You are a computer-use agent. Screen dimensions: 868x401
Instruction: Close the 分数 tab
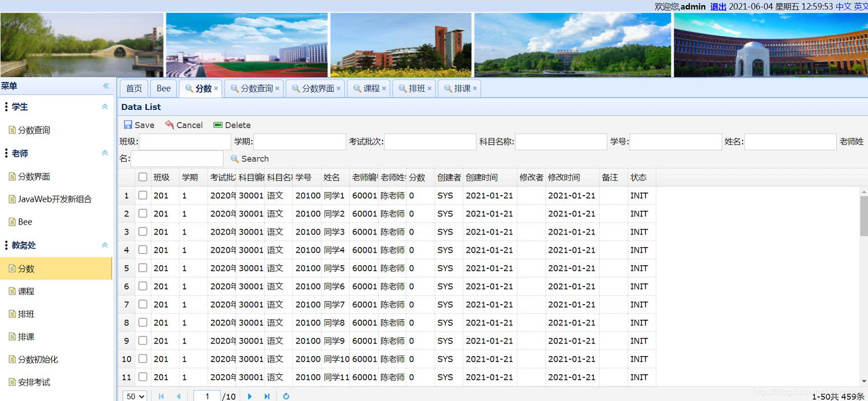coord(216,88)
